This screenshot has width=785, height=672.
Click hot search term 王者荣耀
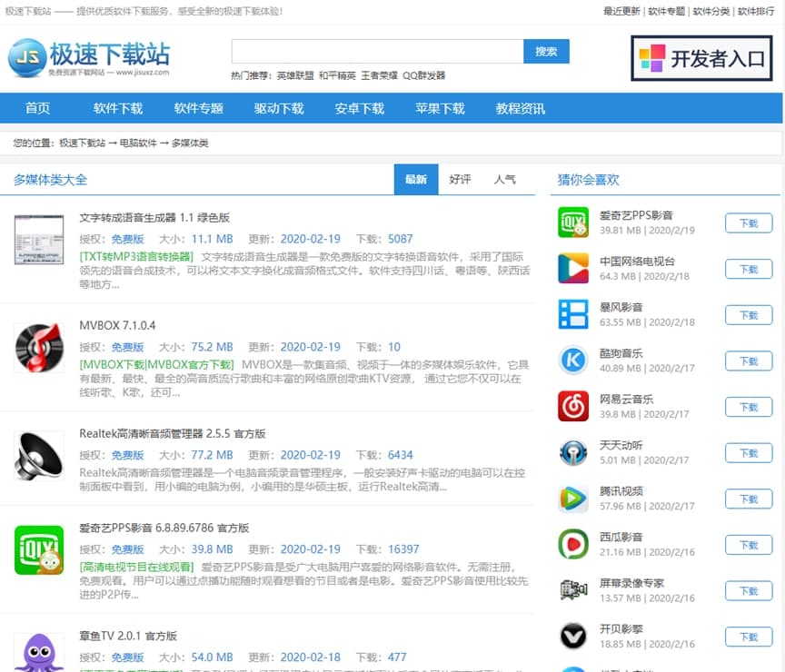click(379, 75)
